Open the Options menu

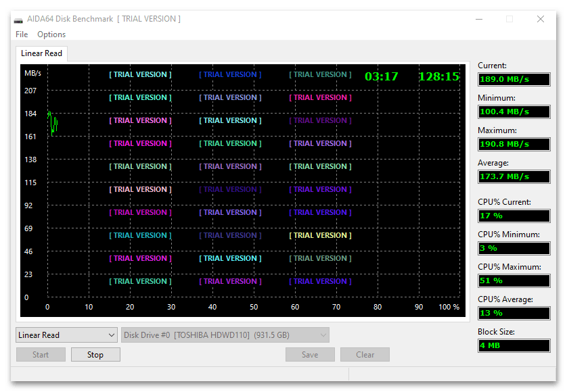click(51, 34)
